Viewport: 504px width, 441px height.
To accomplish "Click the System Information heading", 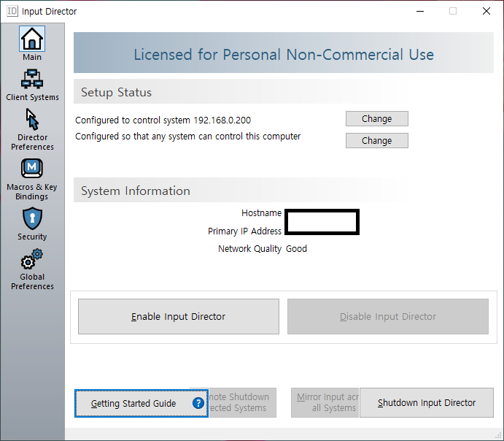I will coord(136,191).
